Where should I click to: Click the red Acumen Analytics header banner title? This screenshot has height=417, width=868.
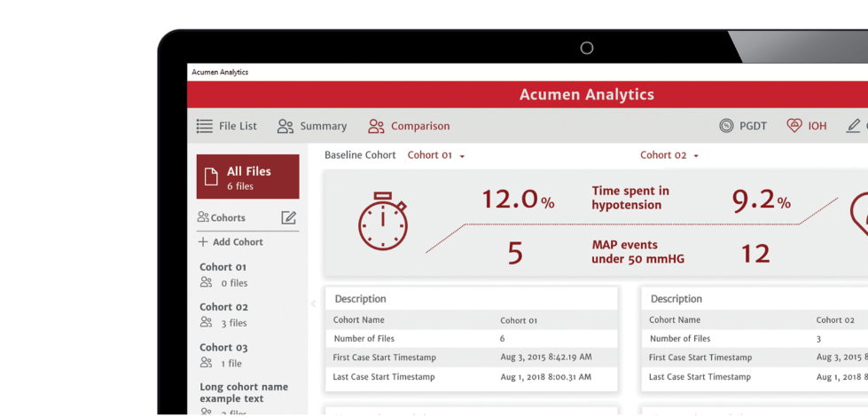[587, 95]
